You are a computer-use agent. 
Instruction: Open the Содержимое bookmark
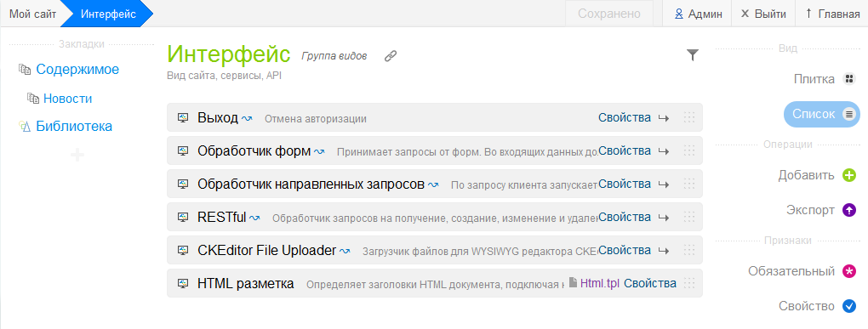coord(77,69)
